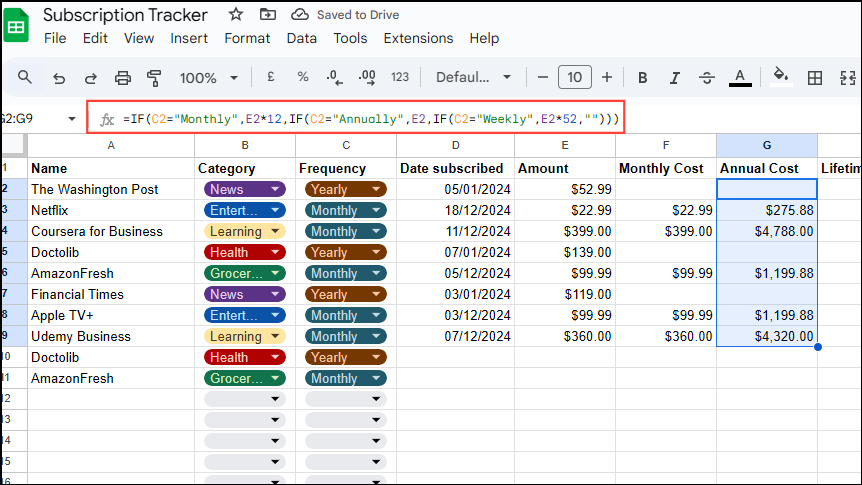Open the Google Sheets home icon
The width and height of the screenshot is (862, 485).
pyautogui.click(x=16, y=26)
